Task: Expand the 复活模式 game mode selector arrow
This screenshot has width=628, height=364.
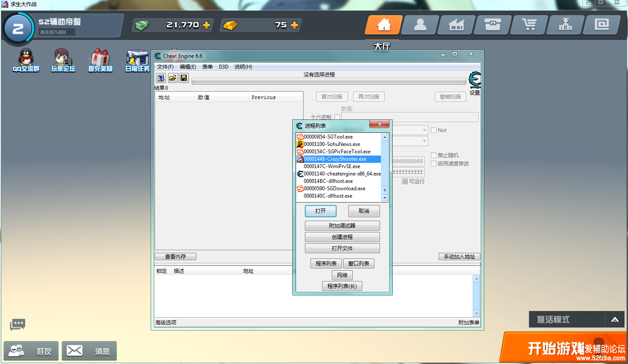Action: 615,320
